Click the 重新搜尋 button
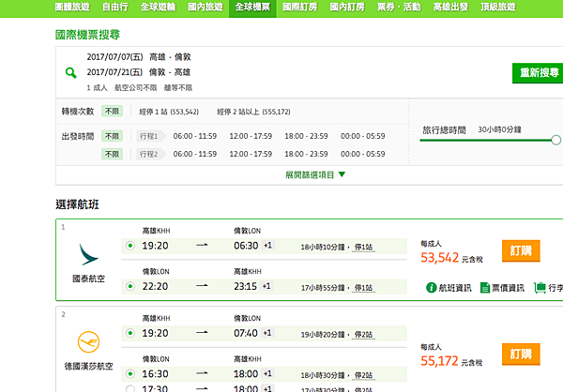 coord(538,73)
